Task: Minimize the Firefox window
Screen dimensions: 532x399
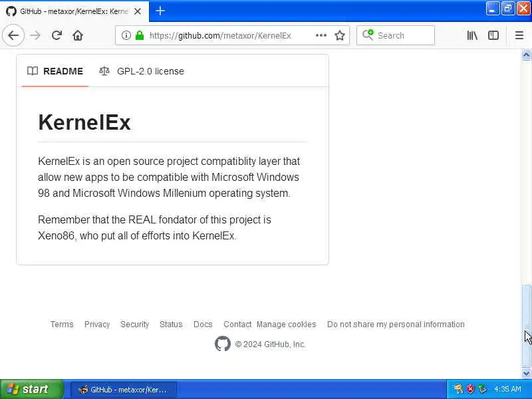Action: coord(491,9)
